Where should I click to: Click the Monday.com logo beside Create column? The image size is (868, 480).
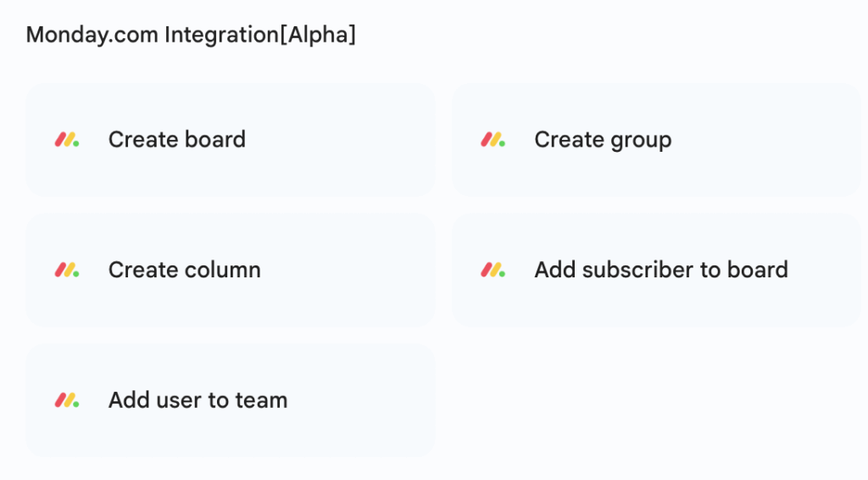tap(67, 271)
